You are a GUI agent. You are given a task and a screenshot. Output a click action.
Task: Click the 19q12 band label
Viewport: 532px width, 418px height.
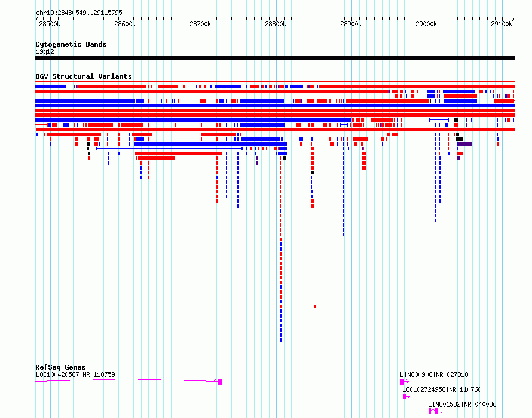click(45, 51)
